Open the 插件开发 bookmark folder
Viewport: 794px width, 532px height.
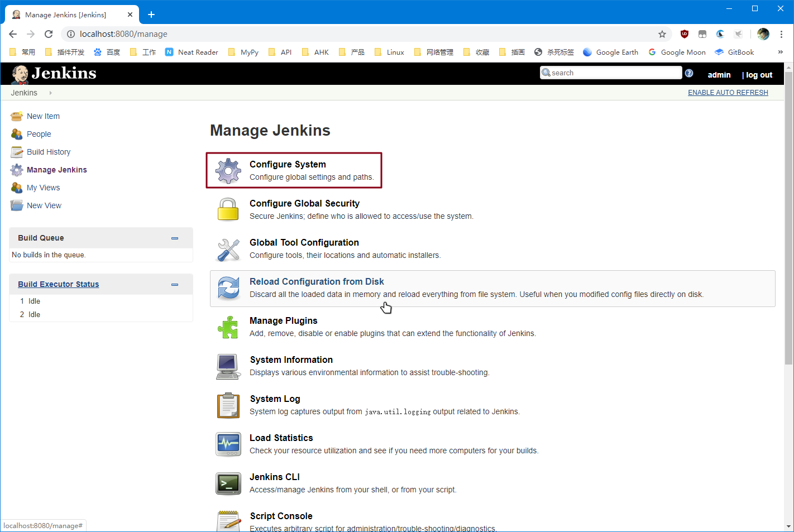click(64, 52)
